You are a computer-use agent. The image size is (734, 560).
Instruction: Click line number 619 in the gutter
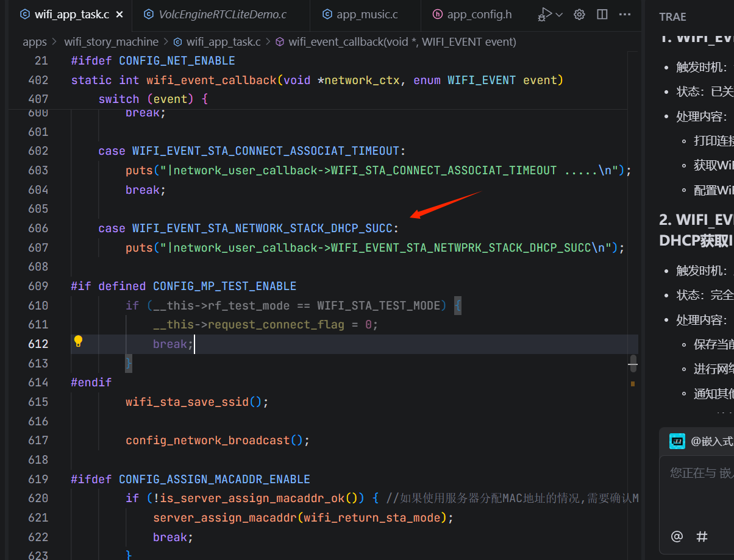[37, 479]
